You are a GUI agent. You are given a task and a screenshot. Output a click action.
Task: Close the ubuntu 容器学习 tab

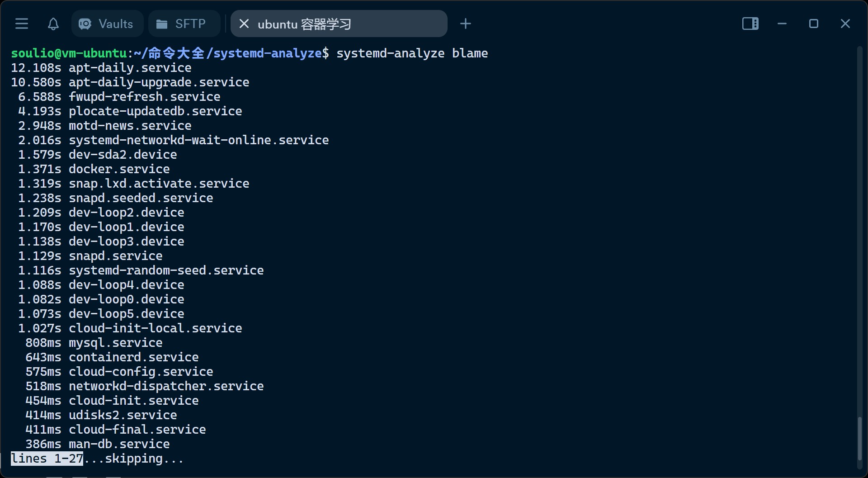pos(244,24)
